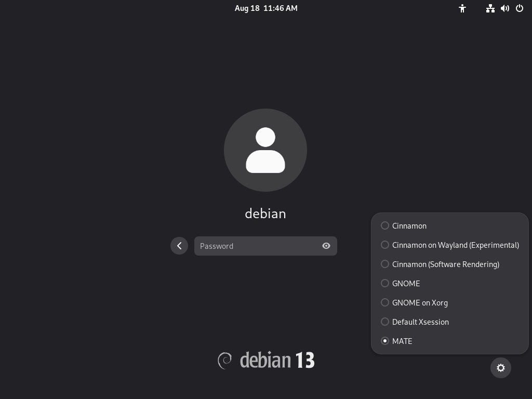Select the GNOME session entry
The image size is (532, 399).
pos(406,283)
